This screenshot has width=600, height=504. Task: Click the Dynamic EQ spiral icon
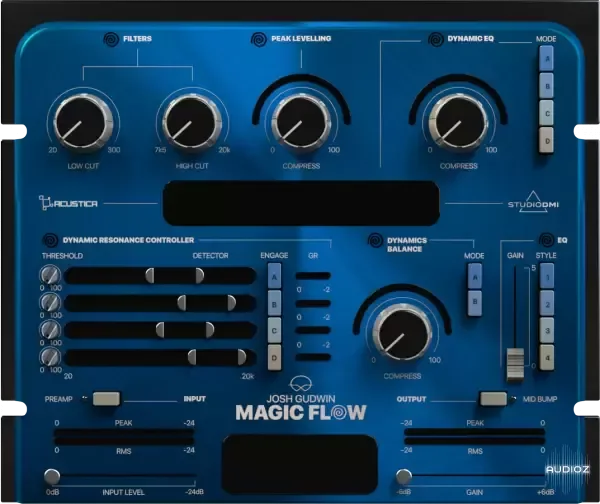[435, 39]
